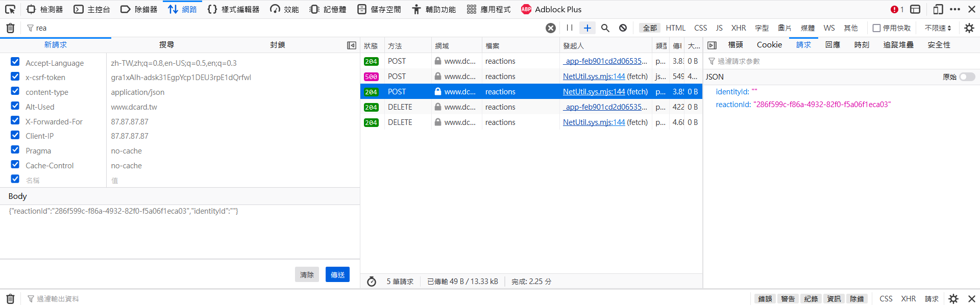Filter requests by WS type
980x307 pixels.
click(x=829, y=28)
